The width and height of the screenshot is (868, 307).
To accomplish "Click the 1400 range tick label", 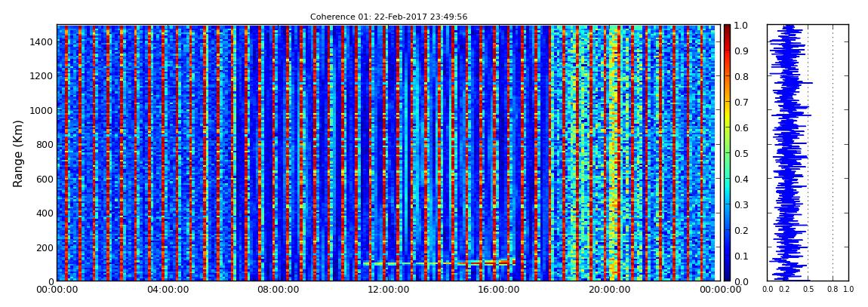I will coord(42,41).
